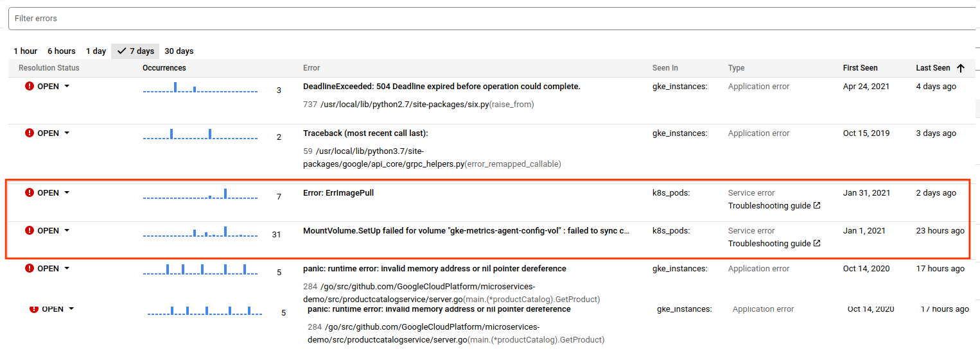
Task: Click the red error icon for DeadlineExceeded row
Action: (x=30, y=87)
